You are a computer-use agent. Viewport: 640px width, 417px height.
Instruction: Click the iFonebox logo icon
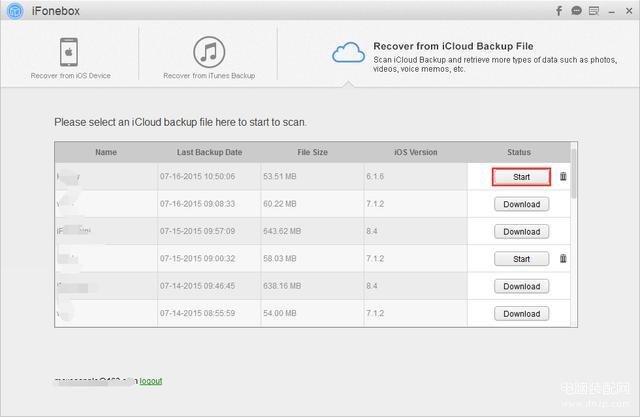(15, 11)
